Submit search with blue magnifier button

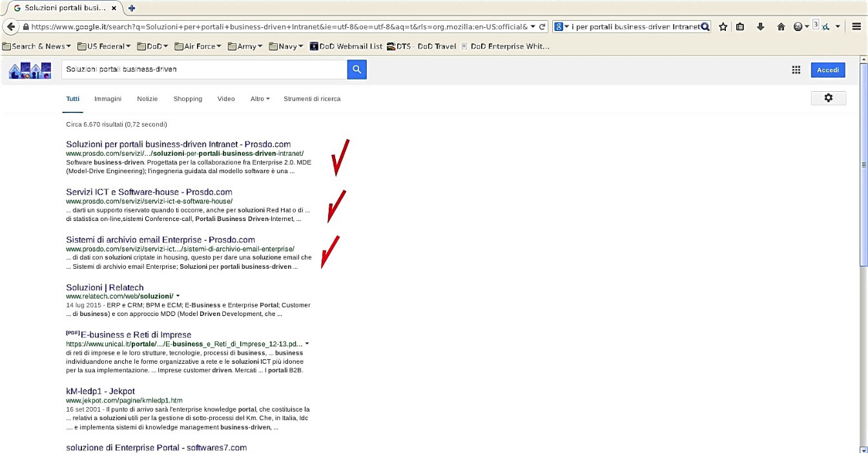pos(357,70)
